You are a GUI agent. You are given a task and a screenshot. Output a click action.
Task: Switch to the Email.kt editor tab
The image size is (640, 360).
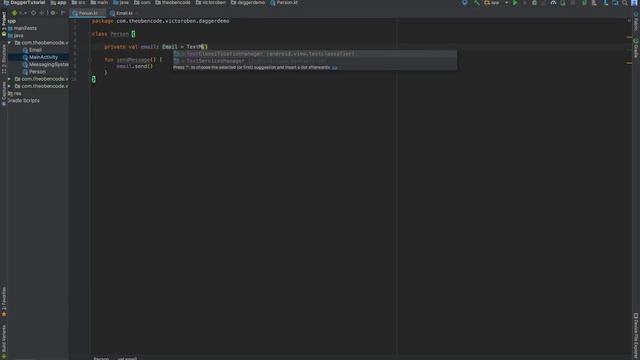[122, 13]
